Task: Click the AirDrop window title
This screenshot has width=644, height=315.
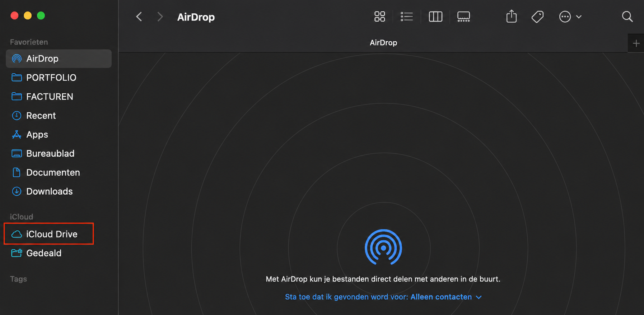Action: pyautogui.click(x=196, y=17)
